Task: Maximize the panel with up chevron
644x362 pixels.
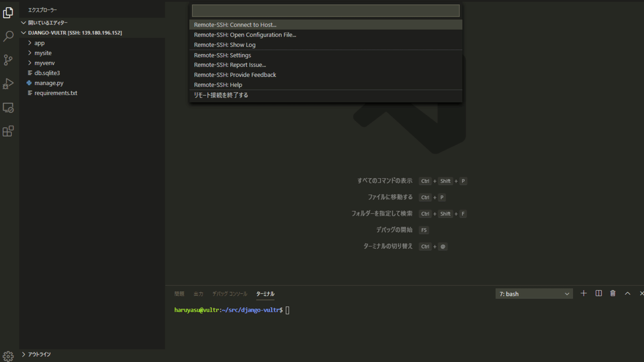Action: point(627,293)
